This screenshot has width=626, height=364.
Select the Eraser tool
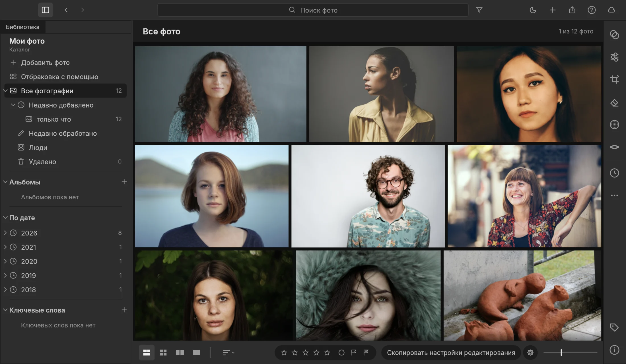(x=615, y=103)
